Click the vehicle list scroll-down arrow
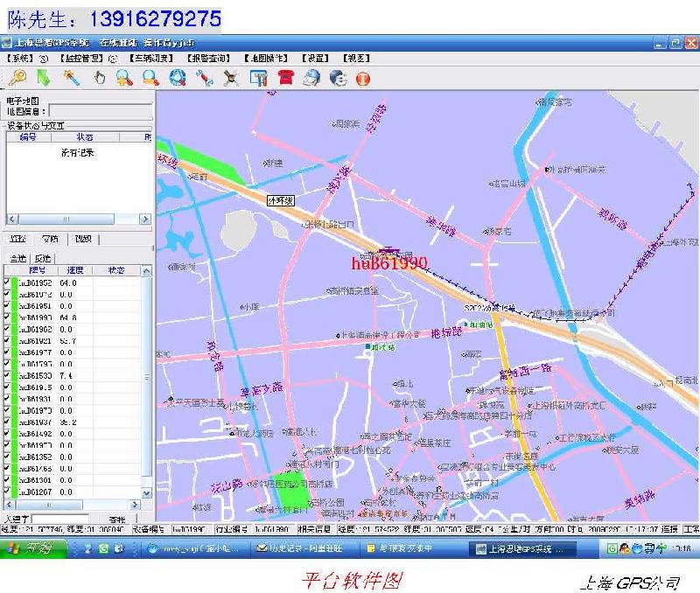 point(147,494)
